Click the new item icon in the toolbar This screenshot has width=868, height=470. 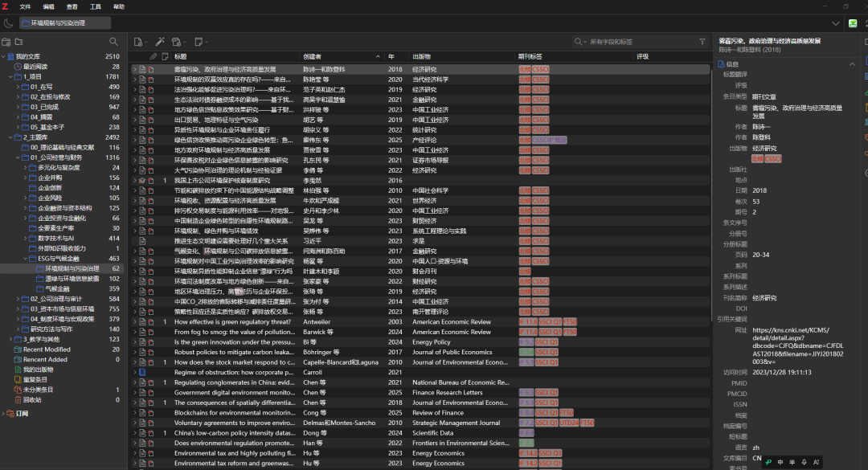click(138, 42)
